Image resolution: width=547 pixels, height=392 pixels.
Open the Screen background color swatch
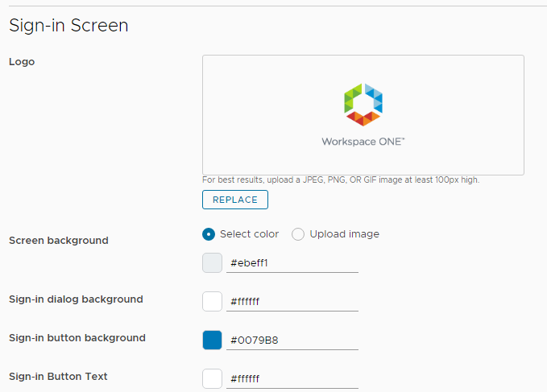(x=212, y=262)
